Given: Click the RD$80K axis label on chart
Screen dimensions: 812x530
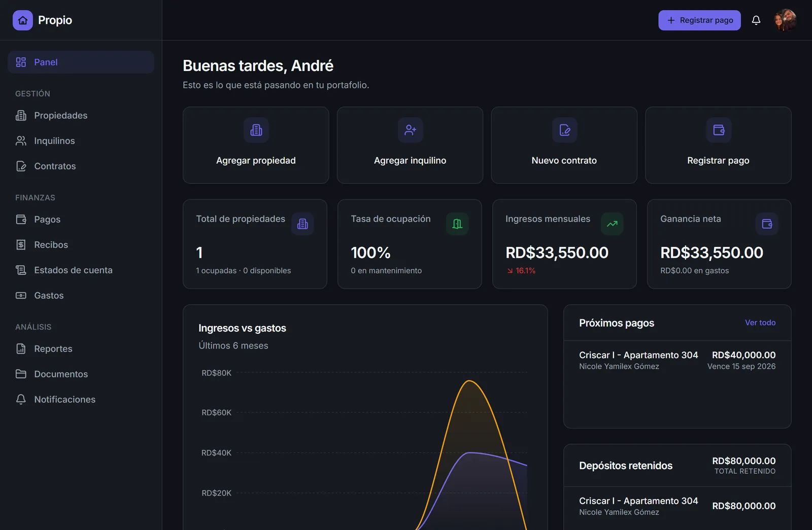Looking at the screenshot, I should [x=216, y=373].
